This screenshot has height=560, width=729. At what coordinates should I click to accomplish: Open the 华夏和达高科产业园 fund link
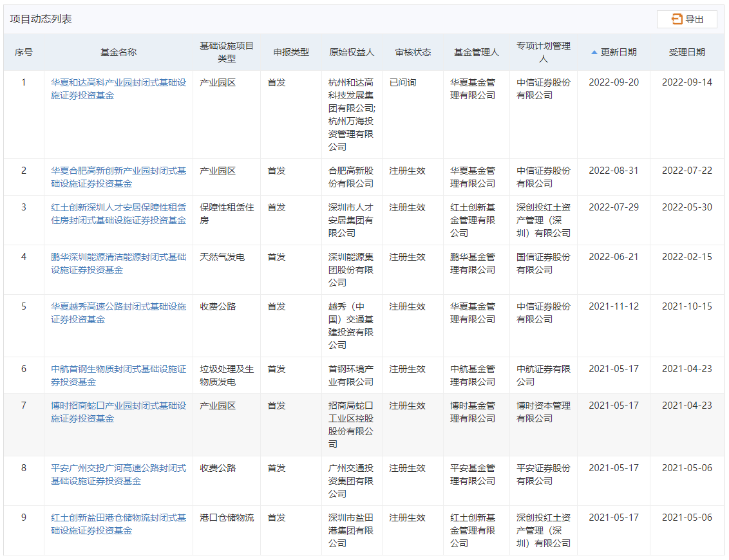point(118,89)
